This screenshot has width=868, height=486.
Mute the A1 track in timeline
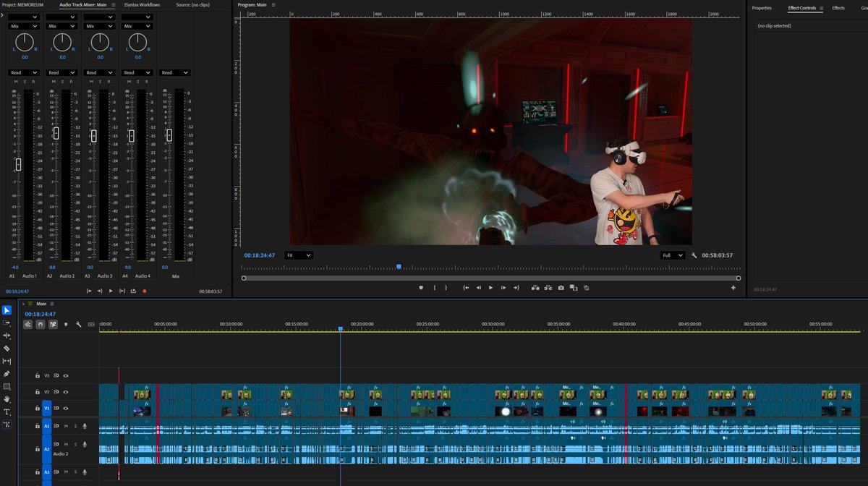66,427
